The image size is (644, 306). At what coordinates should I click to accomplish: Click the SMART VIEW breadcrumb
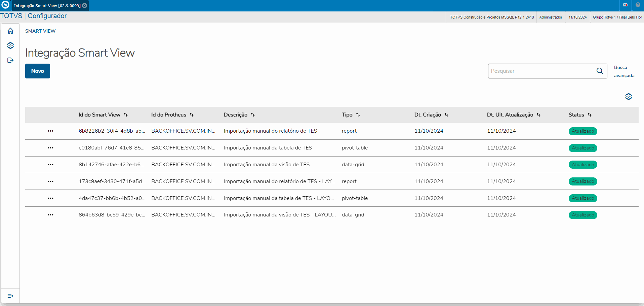click(x=40, y=31)
